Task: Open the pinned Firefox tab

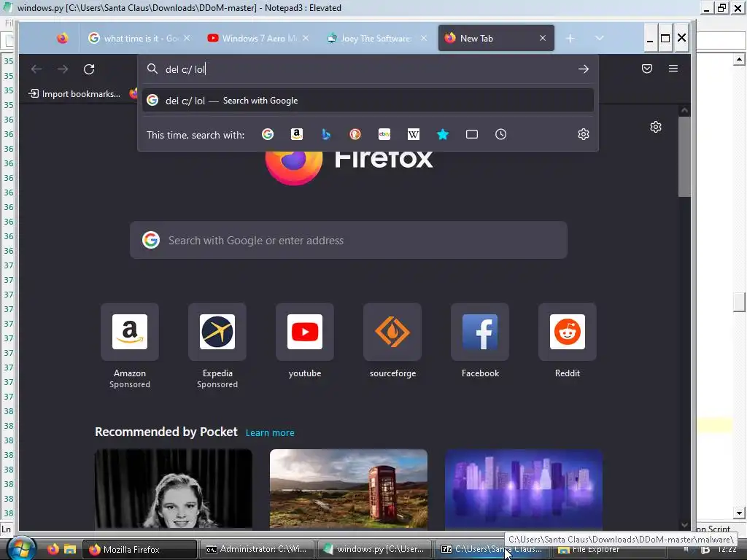Action: point(63,38)
